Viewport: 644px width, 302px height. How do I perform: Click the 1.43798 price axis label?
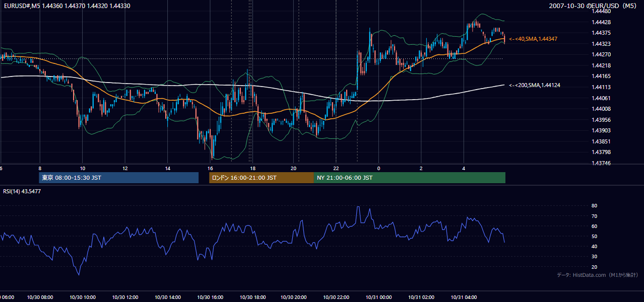[x=601, y=153]
